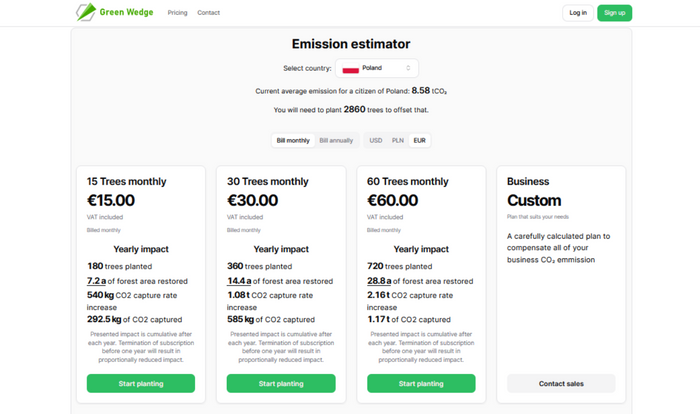
Task: Open the Select country combo box
Action: tap(377, 68)
